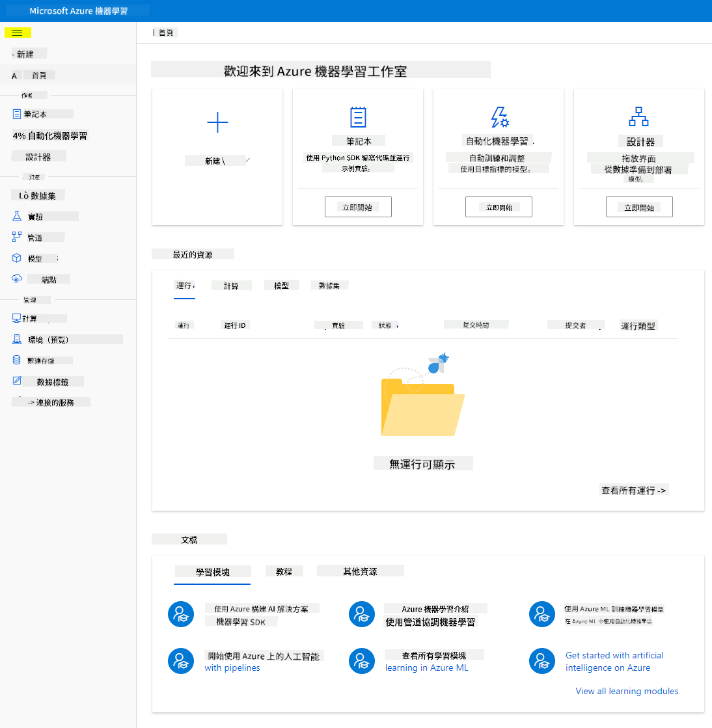Click 立即開始 under 自動化機器學習
The height and width of the screenshot is (728, 712).
(x=499, y=207)
